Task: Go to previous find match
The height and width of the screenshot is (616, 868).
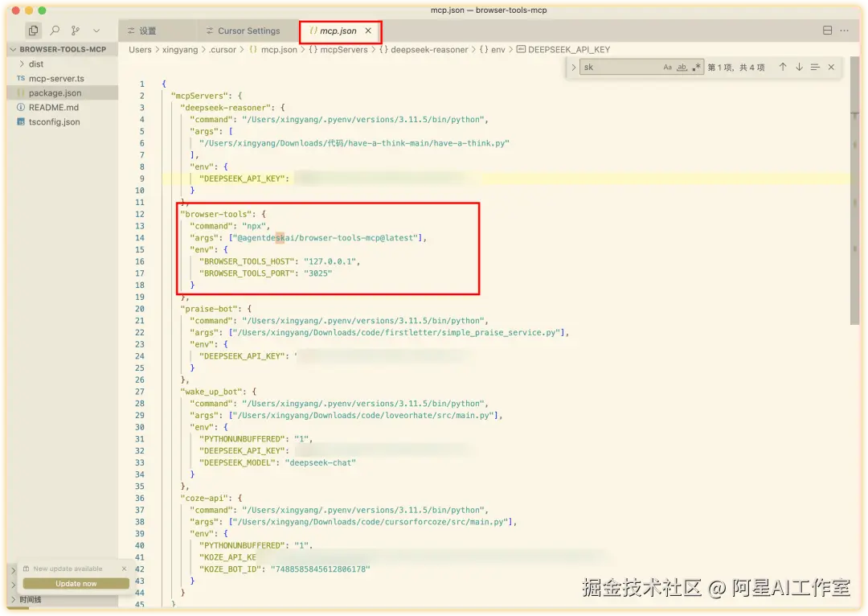Action: tap(783, 67)
